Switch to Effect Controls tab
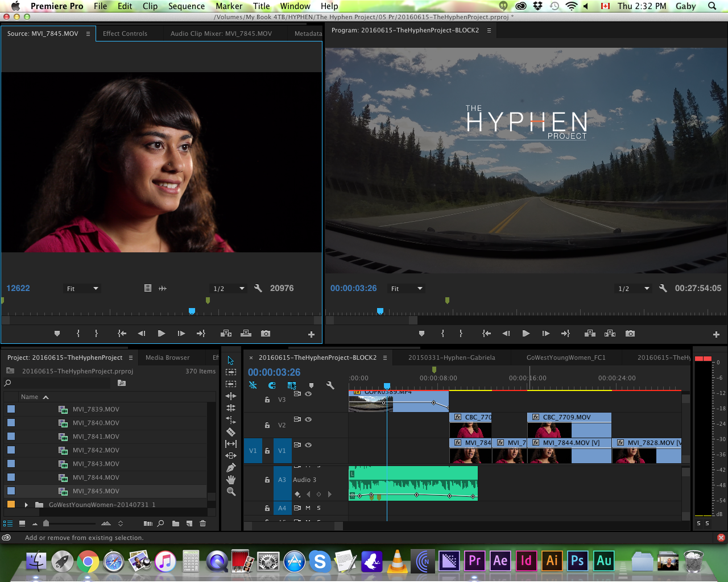728x582 pixels. [125, 34]
